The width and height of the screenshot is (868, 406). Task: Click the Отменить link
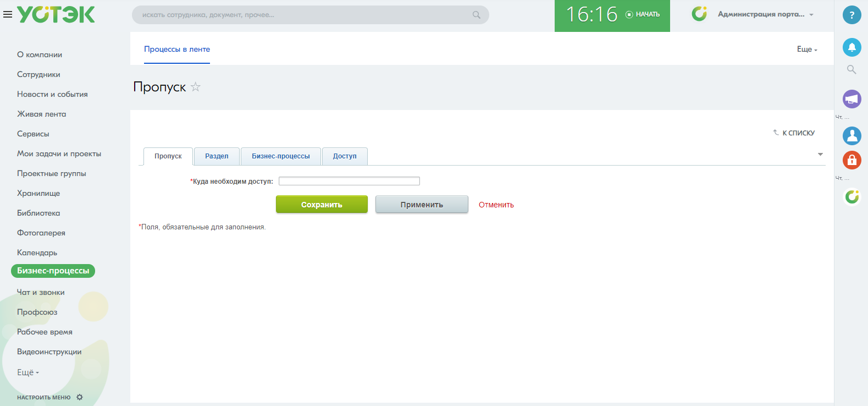496,205
